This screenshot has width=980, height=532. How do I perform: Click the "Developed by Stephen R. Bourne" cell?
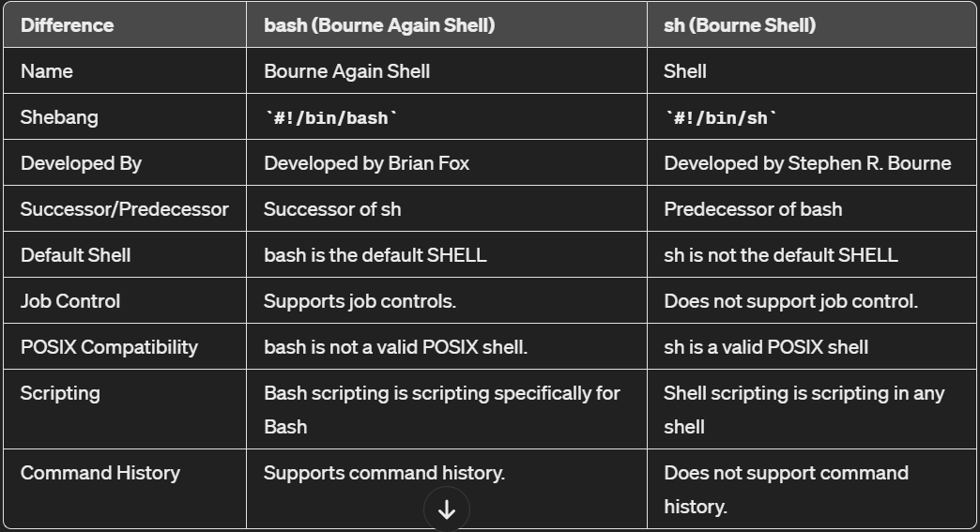[807, 163]
